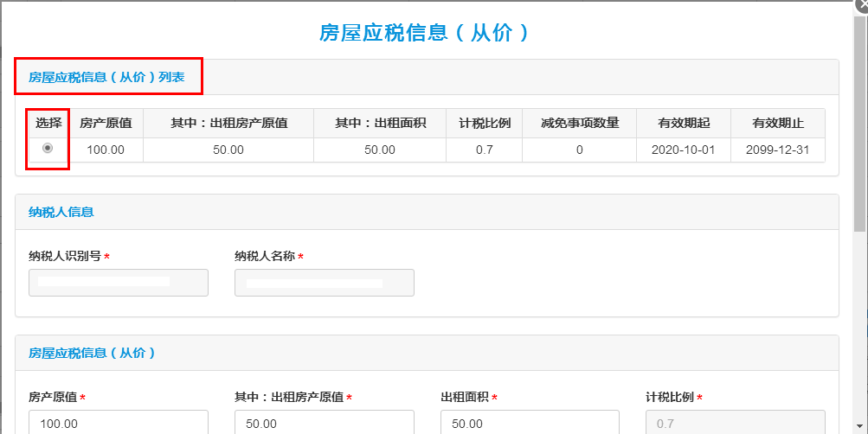
Task: Click the vertical scrollbar thumb
Action: 859,122
